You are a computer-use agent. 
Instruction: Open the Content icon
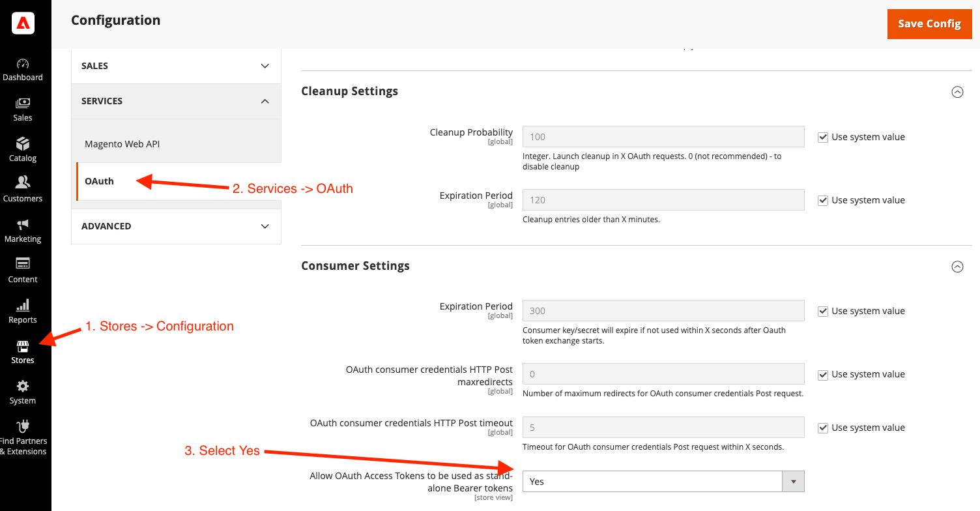[x=23, y=263]
